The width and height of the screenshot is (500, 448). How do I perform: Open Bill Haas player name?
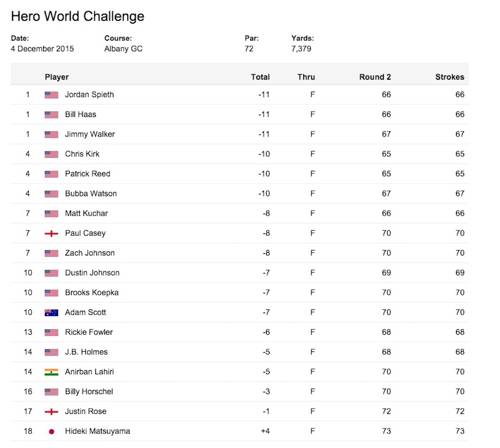[80, 114]
